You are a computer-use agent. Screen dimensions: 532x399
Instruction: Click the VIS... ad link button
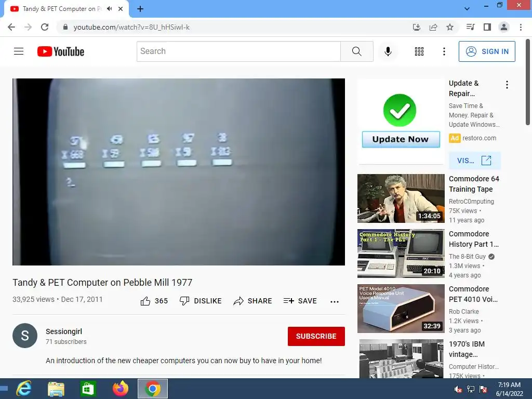click(474, 161)
